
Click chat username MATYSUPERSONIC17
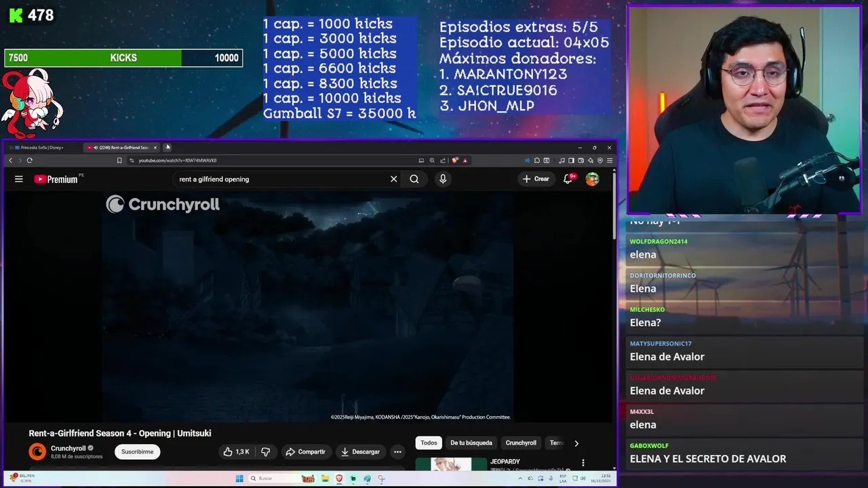coord(660,344)
